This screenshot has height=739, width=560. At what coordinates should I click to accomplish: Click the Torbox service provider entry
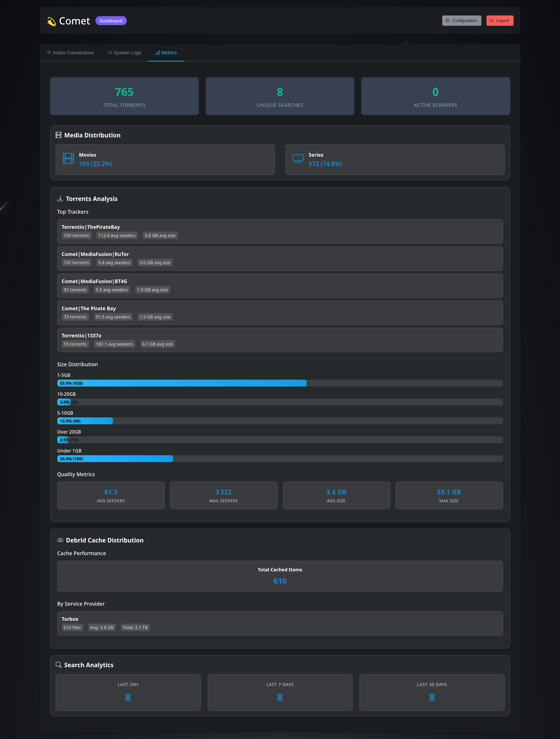[x=280, y=623]
